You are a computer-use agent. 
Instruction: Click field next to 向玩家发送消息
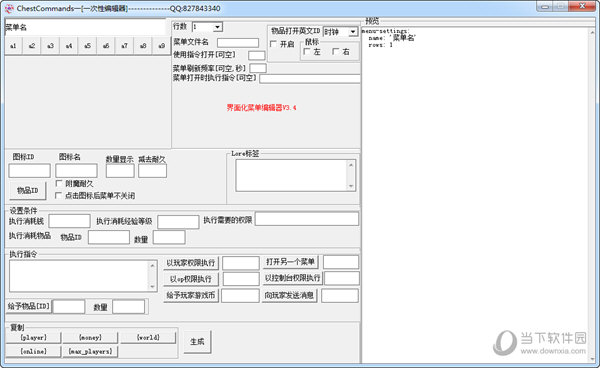coord(340,296)
